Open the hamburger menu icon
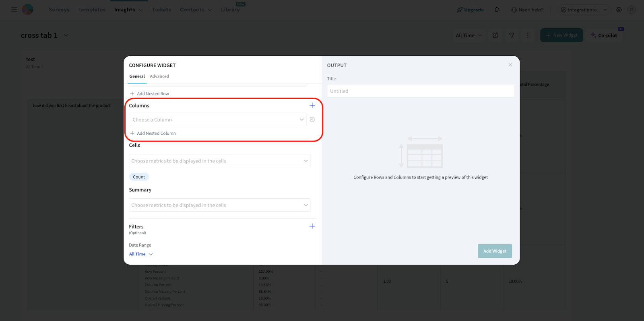 14,10
